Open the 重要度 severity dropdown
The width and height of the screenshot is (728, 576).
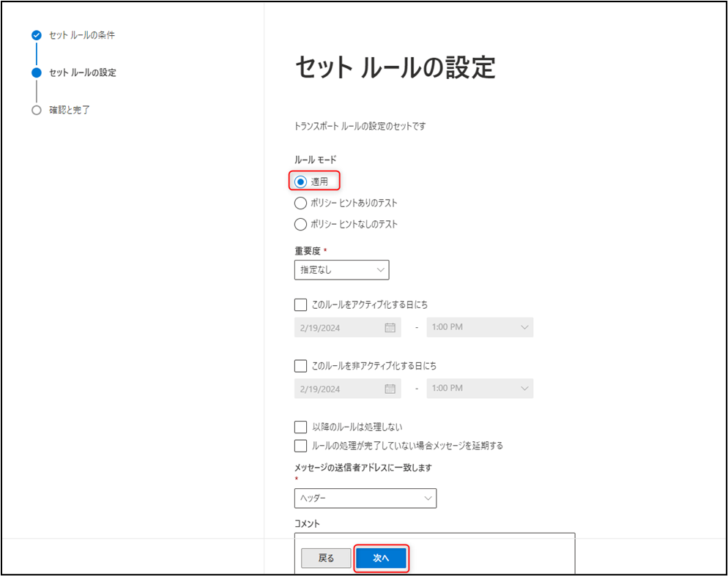pos(341,269)
